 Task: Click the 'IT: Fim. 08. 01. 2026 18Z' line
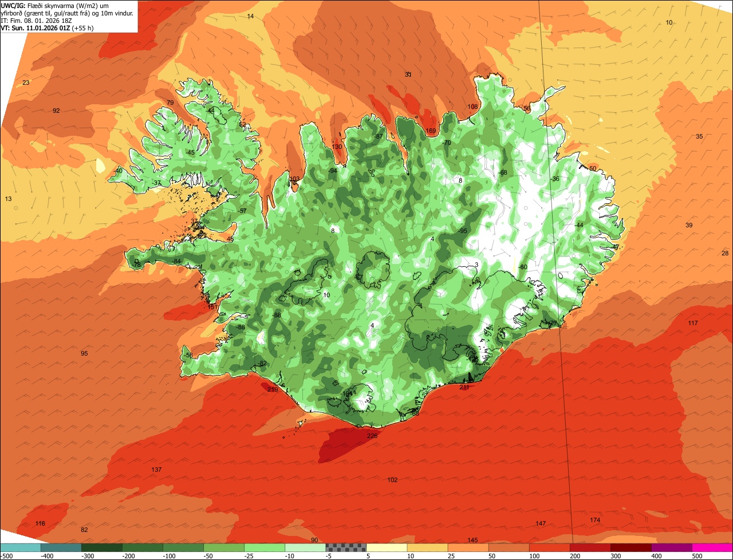(x=36, y=21)
